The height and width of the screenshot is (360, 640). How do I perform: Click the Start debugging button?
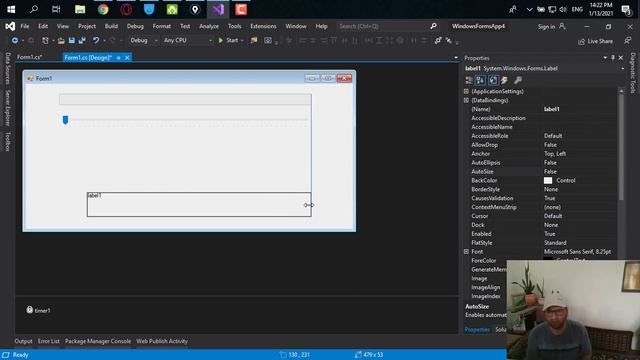pyautogui.click(x=228, y=40)
